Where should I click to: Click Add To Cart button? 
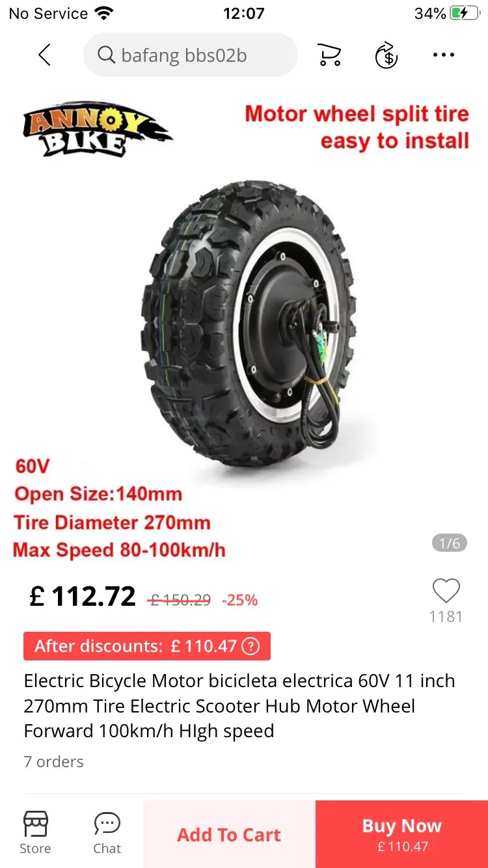229,834
